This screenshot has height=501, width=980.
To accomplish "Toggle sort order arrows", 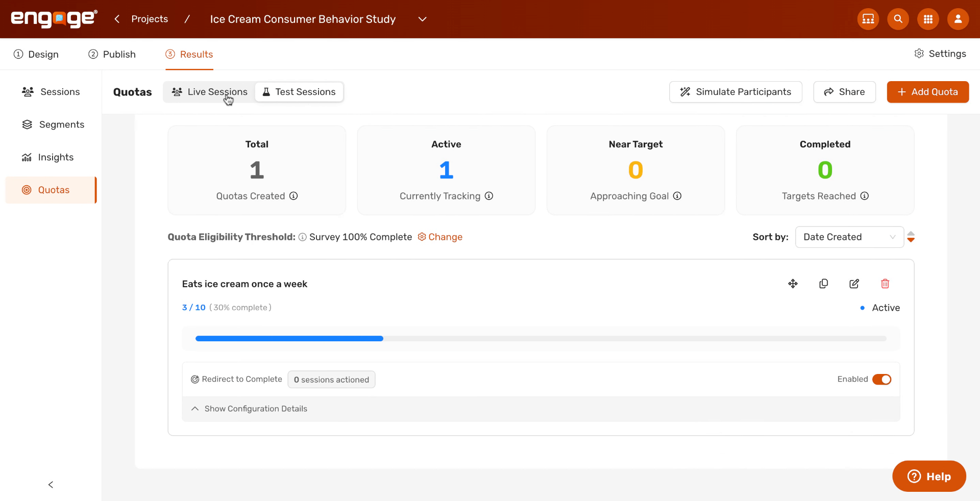I will [x=911, y=237].
